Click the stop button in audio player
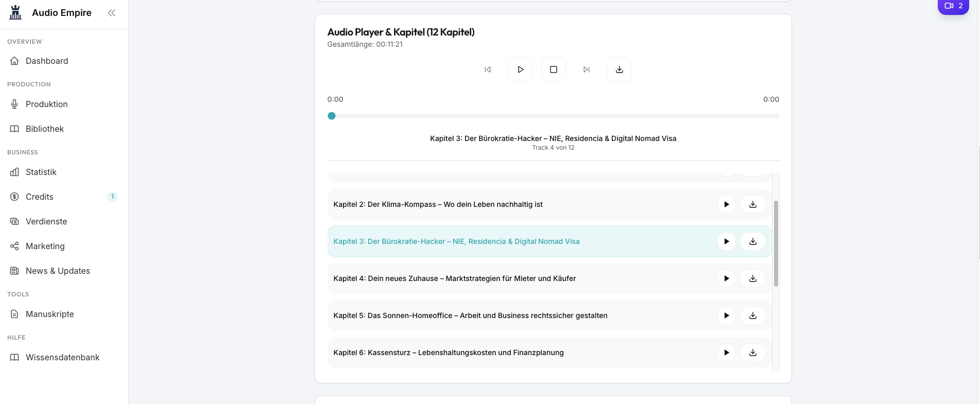980x404 pixels. pos(554,69)
